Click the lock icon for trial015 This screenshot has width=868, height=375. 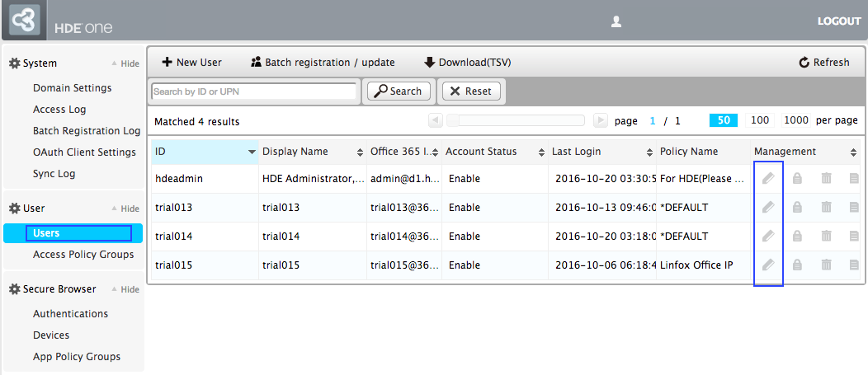coord(797,265)
